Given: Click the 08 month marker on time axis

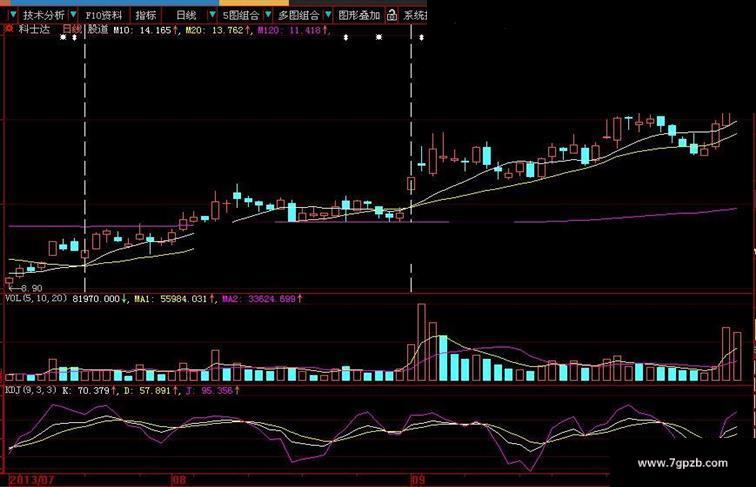Looking at the screenshot, I should tap(179, 480).
